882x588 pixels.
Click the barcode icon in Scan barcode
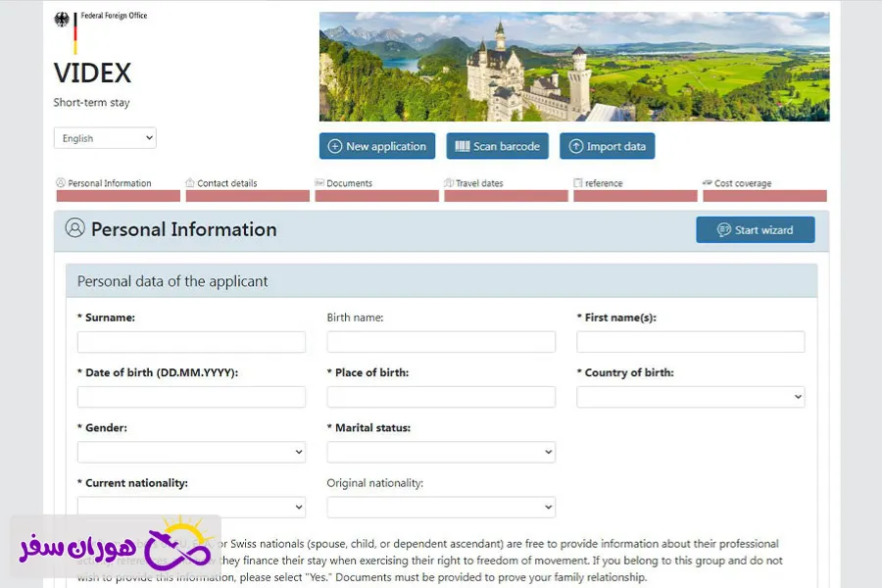click(x=462, y=146)
